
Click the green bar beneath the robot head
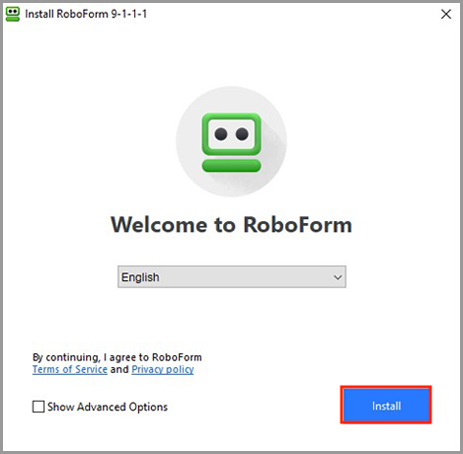231,166
